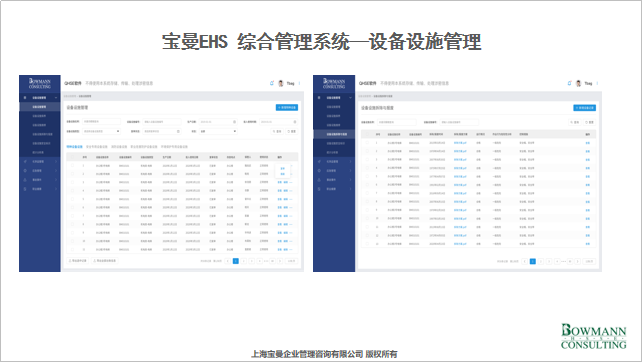The width and height of the screenshot is (643, 362).
Task: Click the notification bell in right screenshot header
Action: (x=569, y=83)
